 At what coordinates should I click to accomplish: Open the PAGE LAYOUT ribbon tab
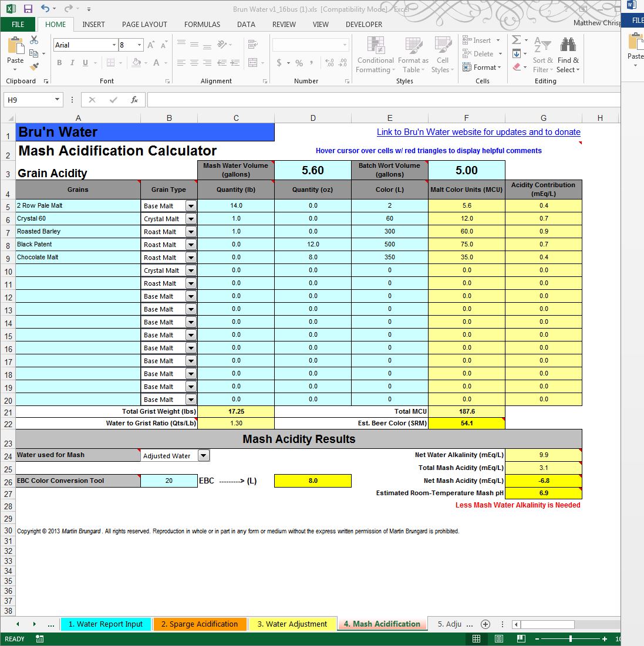coord(144,24)
